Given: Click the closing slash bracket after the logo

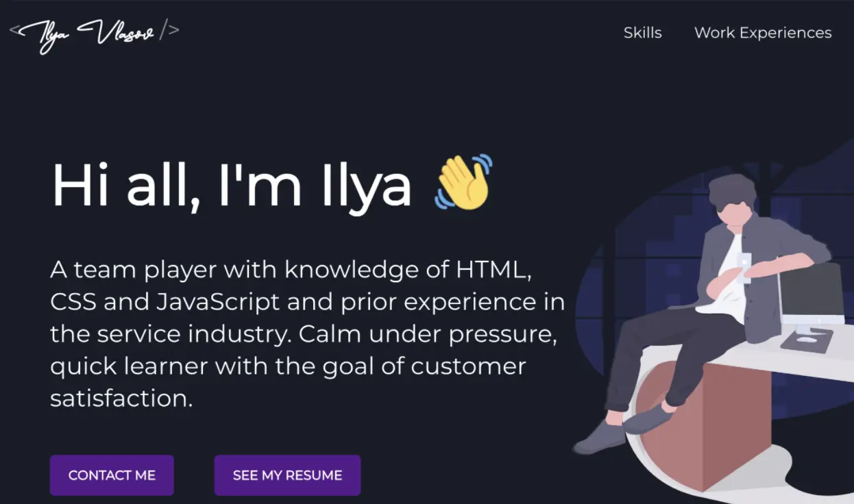Looking at the screenshot, I should tap(170, 30).
